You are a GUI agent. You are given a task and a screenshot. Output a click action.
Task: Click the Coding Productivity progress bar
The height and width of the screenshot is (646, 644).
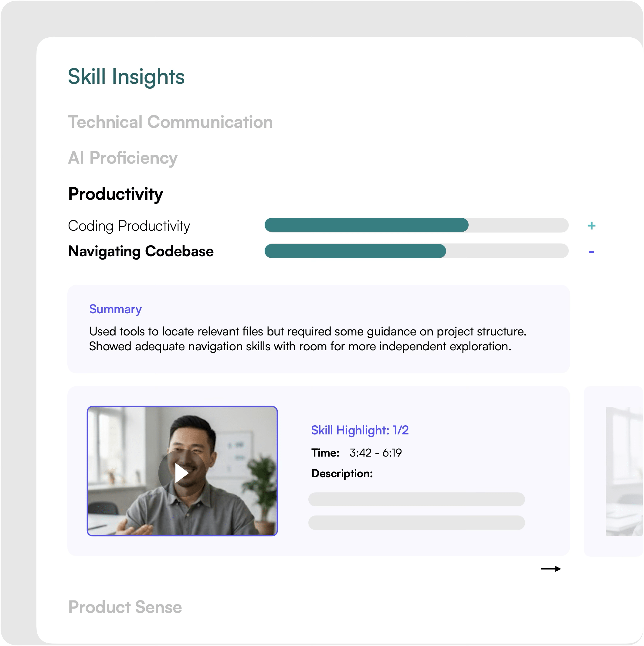(416, 225)
